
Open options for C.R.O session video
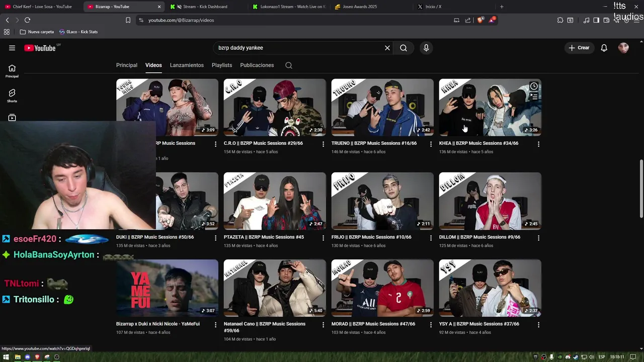coord(323,144)
